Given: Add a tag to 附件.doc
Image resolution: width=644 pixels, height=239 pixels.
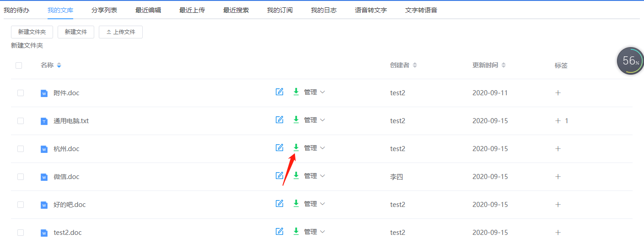Looking at the screenshot, I should click(558, 93).
